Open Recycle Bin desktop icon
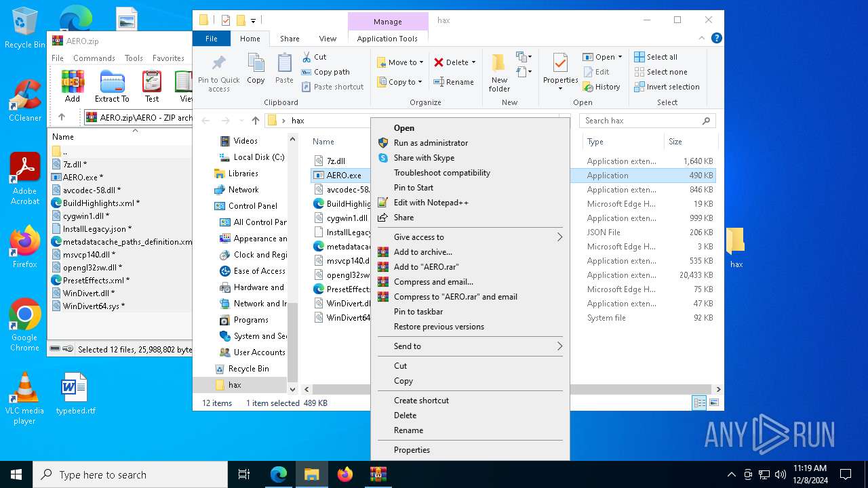 click(25, 28)
